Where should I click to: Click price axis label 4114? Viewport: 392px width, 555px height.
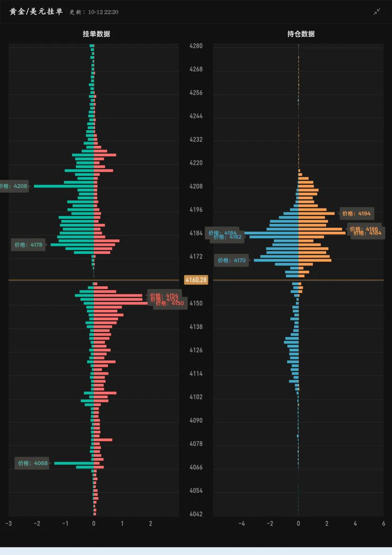[196, 374]
